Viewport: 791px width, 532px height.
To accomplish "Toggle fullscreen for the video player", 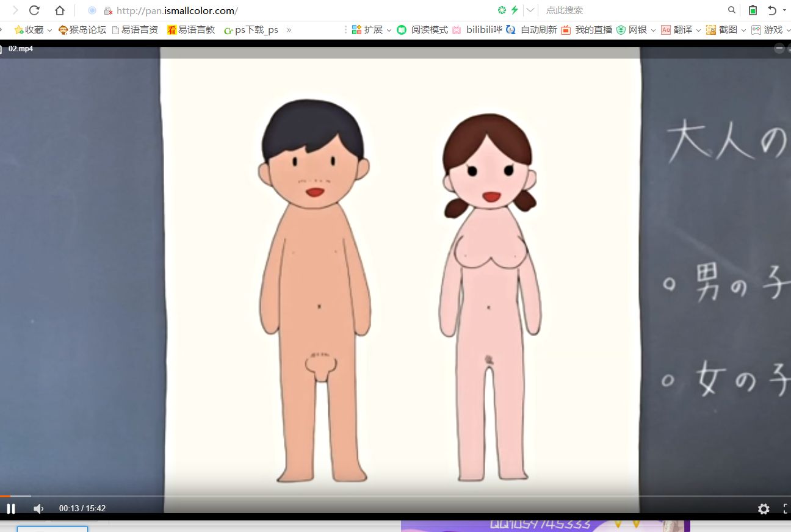I will point(786,509).
